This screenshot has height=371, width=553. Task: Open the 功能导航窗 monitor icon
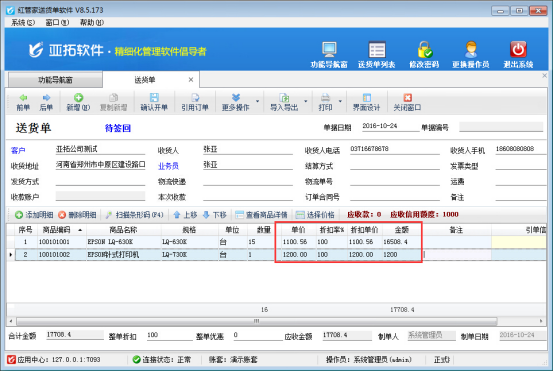click(x=329, y=50)
